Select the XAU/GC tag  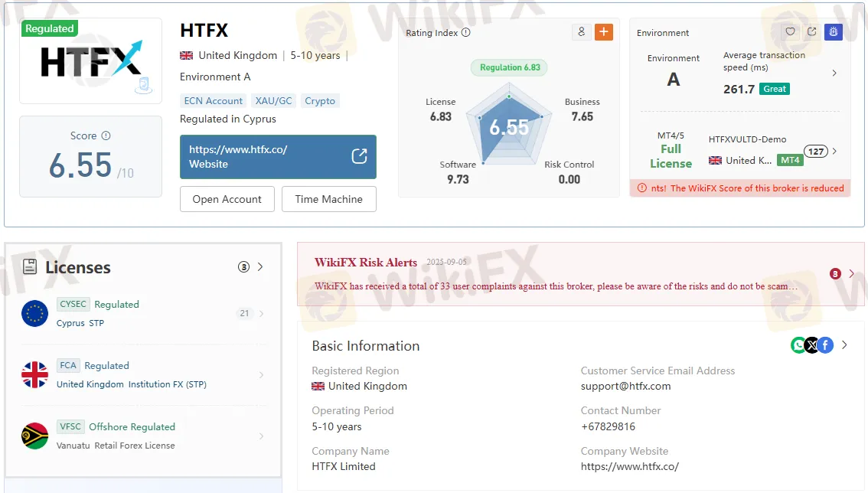coord(273,101)
